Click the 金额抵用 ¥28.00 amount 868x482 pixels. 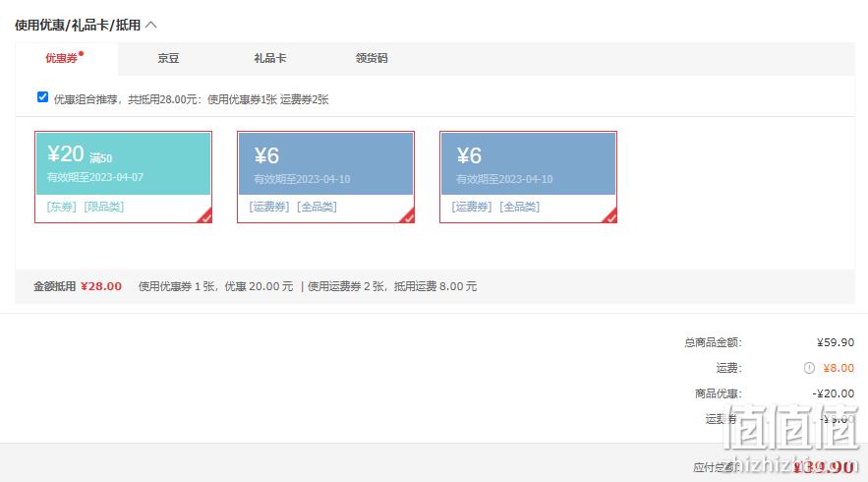click(100, 286)
